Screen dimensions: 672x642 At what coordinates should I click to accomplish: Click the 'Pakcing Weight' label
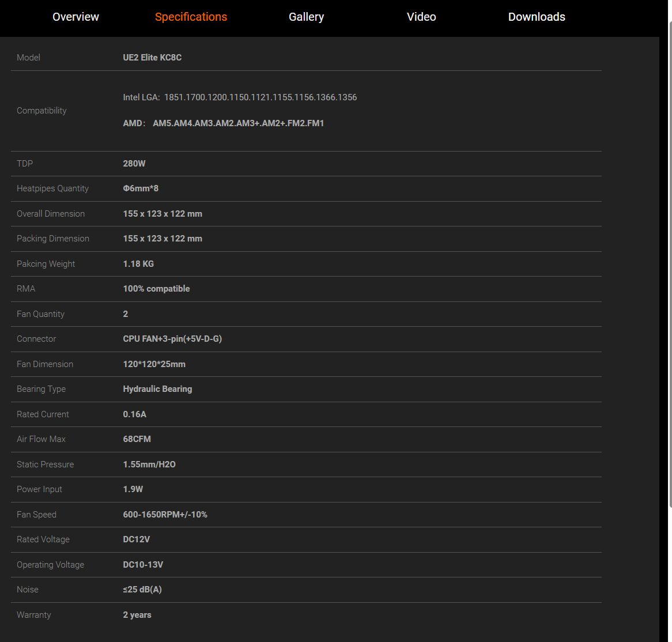click(46, 264)
